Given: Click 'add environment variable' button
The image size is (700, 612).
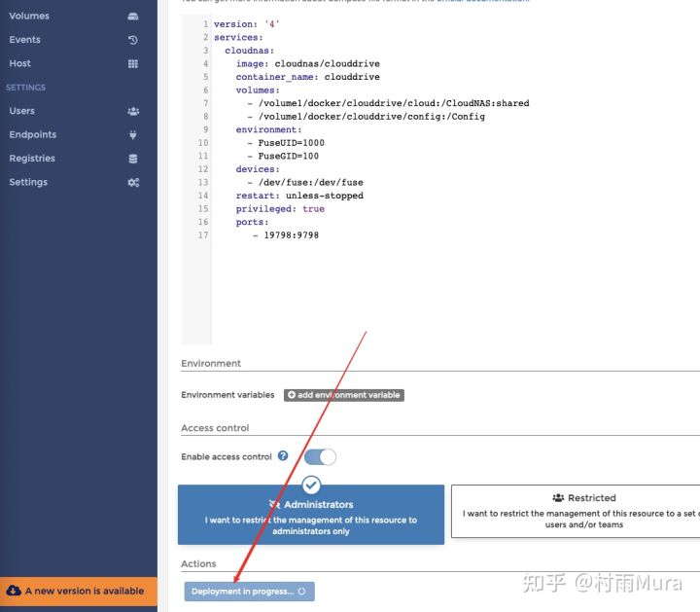Looking at the screenshot, I should coord(344,395).
